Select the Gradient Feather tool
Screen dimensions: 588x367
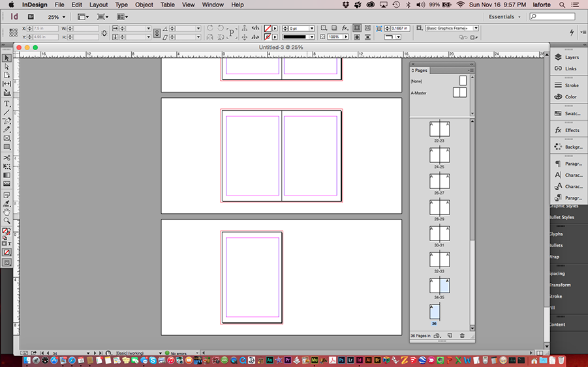(7, 184)
